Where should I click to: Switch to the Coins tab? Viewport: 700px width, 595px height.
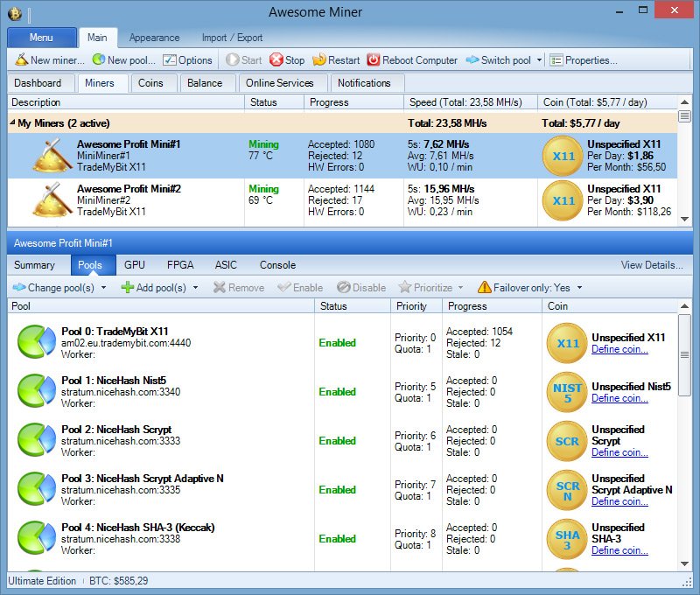tap(150, 83)
